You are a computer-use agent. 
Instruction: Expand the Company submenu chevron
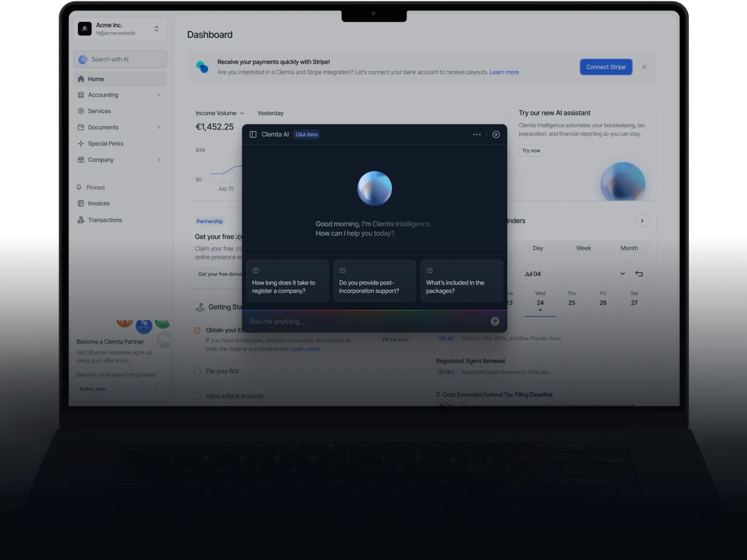point(159,159)
